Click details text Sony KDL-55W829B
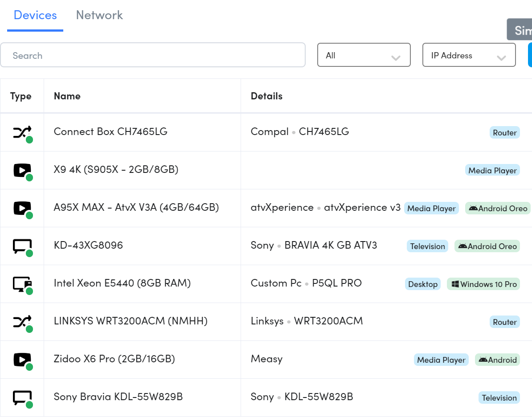The height and width of the screenshot is (418, 532). click(x=302, y=397)
